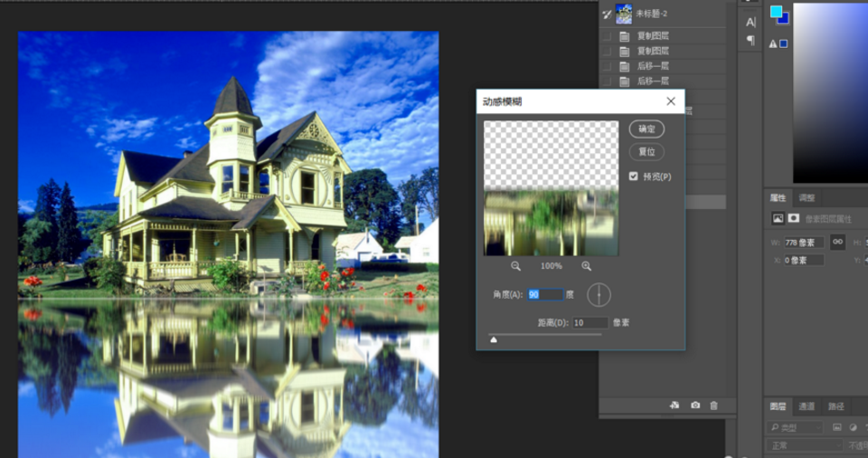Switch to the 通道 channels tab
This screenshot has width=868, height=458.
pyautogui.click(x=807, y=406)
